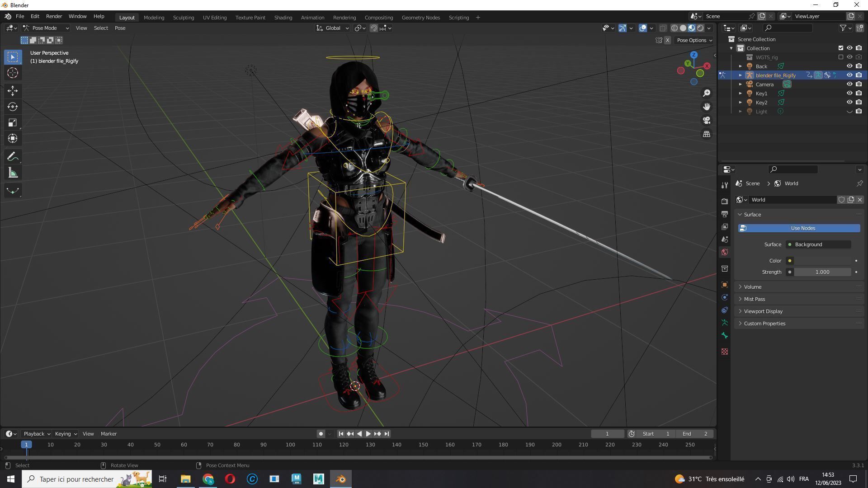Screen dimensions: 868x488
Task: Open the Pose menu in header
Action: pos(120,28)
